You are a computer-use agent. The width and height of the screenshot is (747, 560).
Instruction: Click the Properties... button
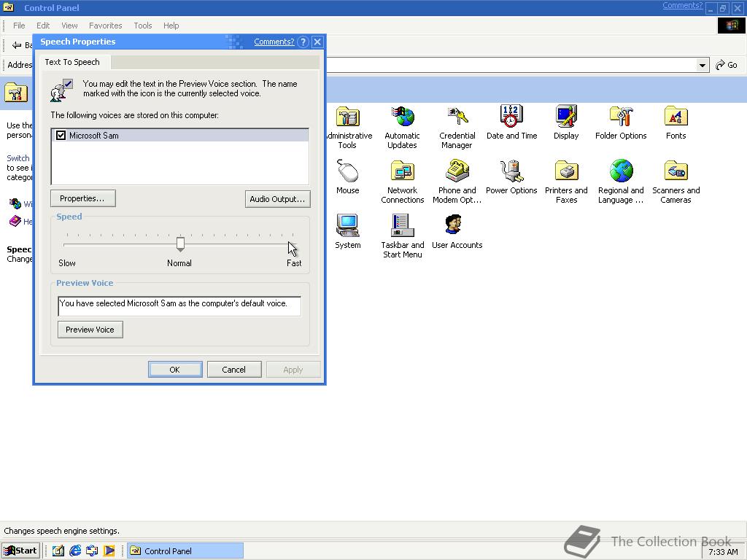coord(83,198)
